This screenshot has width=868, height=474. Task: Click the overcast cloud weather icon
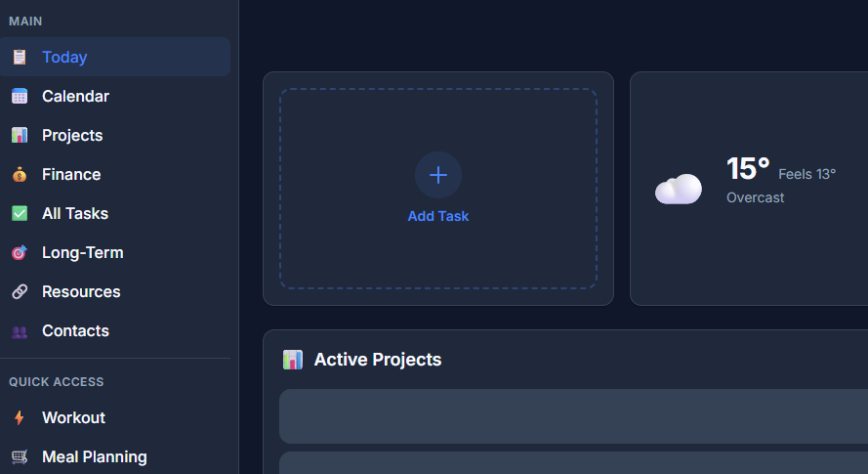[x=678, y=189]
